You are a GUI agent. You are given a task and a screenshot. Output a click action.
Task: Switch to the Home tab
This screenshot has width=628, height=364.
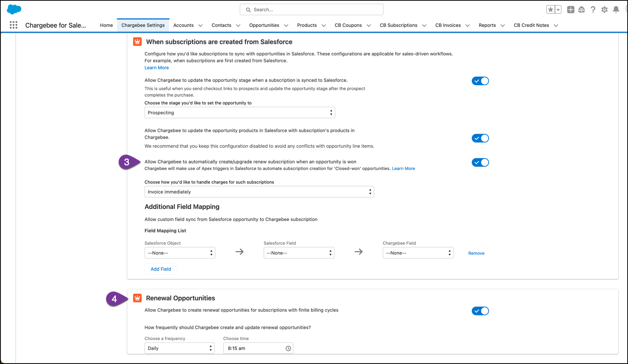pyautogui.click(x=106, y=25)
